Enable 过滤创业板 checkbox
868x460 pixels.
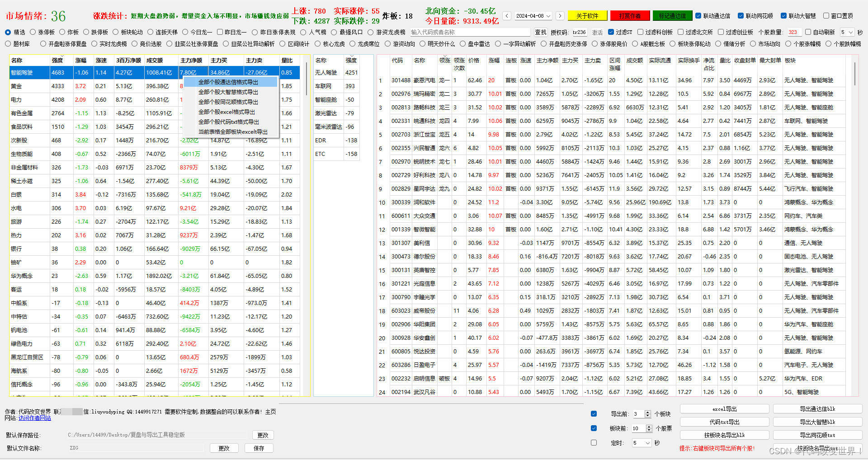(x=721, y=32)
